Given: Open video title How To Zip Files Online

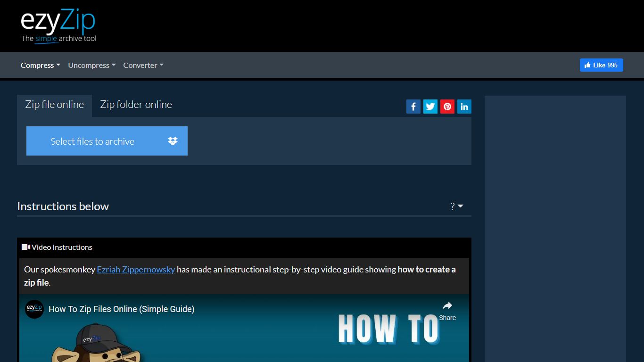Looking at the screenshot, I should coord(122,309).
